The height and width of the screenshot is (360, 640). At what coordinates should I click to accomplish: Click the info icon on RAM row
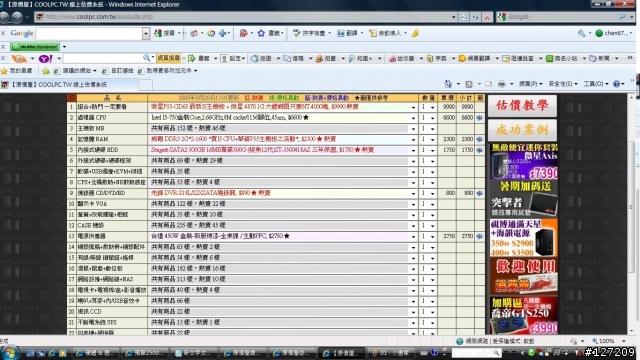click(480, 139)
